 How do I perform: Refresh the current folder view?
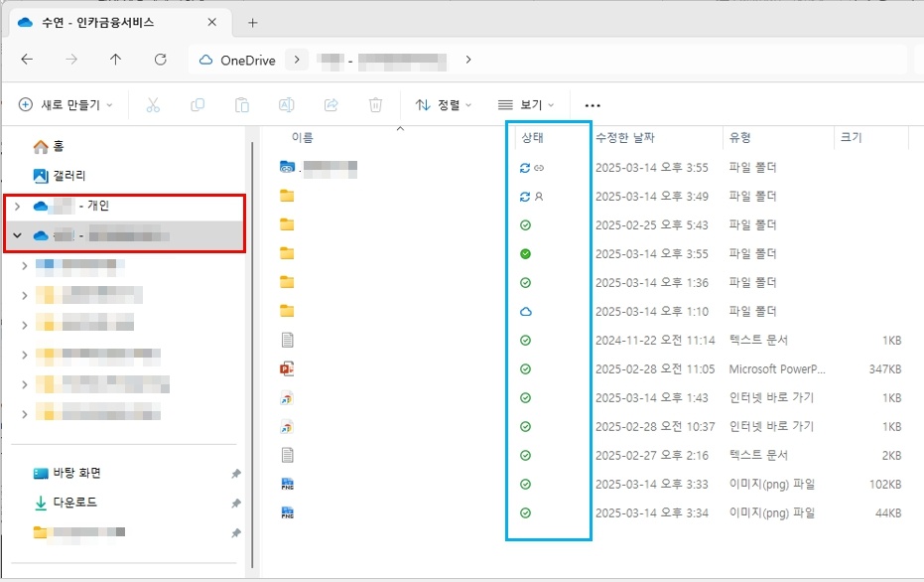pos(161,60)
